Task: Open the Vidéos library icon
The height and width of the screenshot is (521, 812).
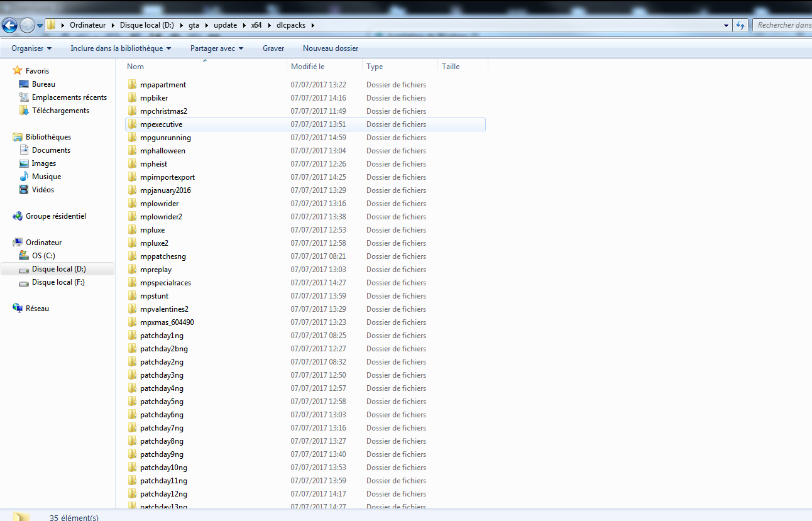Action: click(24, 190)
